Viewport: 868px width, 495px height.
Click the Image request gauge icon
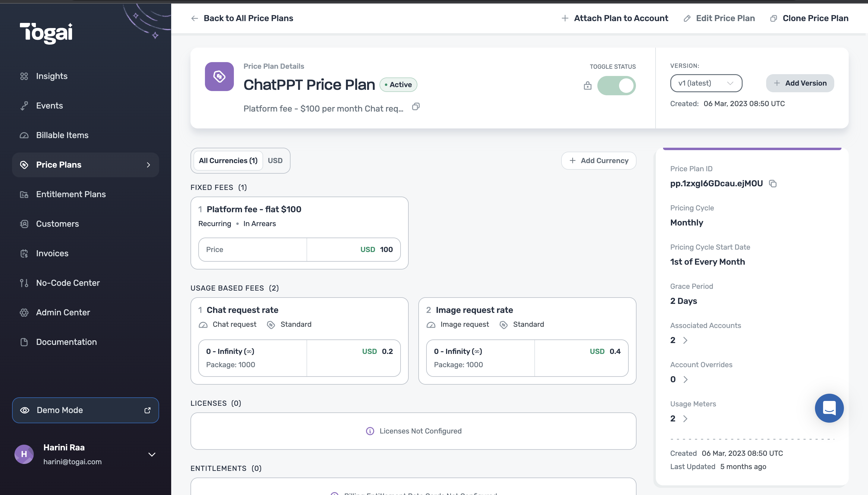coord(431,325)
